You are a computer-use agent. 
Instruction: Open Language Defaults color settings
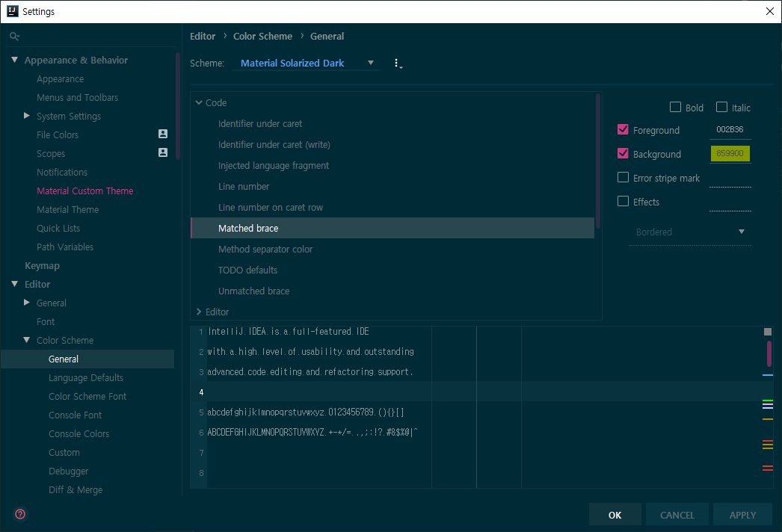click(86, 378)
